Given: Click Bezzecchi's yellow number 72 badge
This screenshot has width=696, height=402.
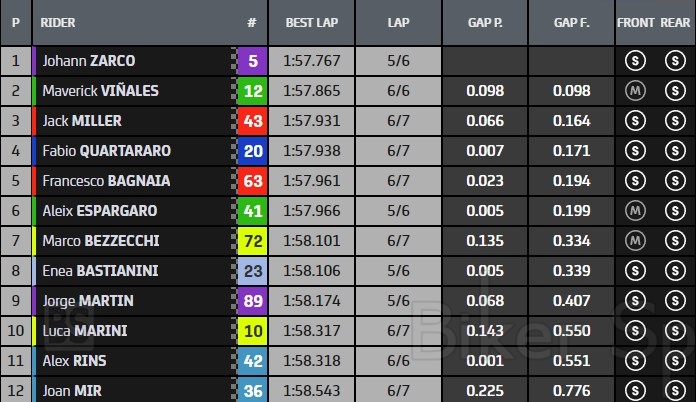Looking at the screenshot, I should pos(253,241).
